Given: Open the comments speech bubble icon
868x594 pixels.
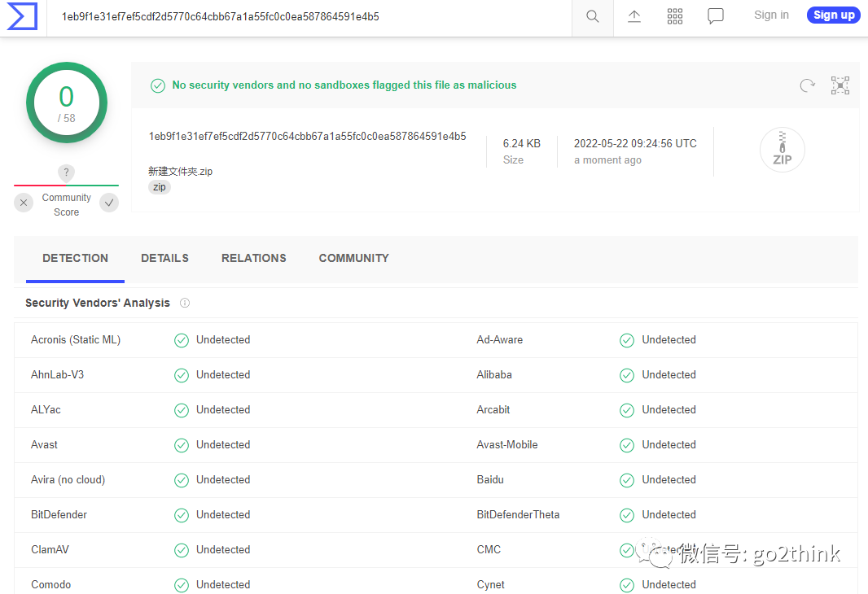Looking at the screenshot, I should click(x=716, y=16).
